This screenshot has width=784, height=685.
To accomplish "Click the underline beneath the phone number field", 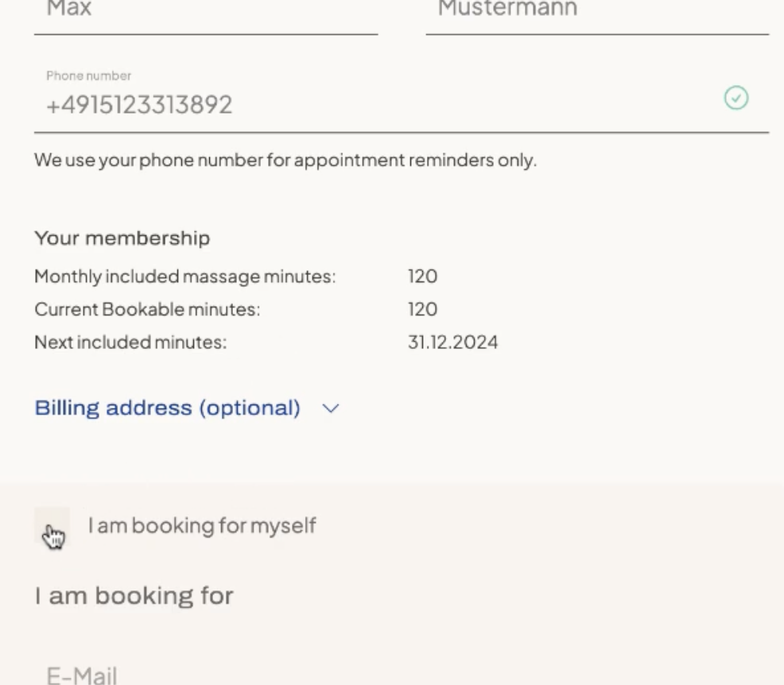I will click(402, 132).
